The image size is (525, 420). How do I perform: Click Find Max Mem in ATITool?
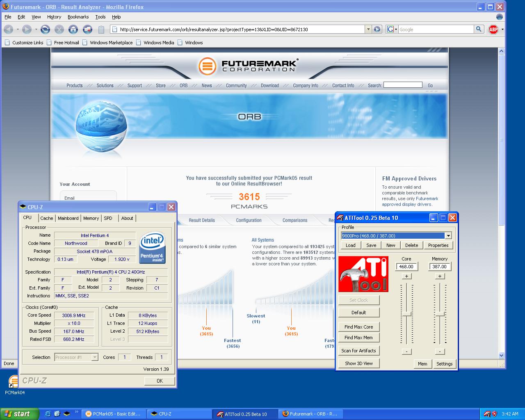coord(359,338)
